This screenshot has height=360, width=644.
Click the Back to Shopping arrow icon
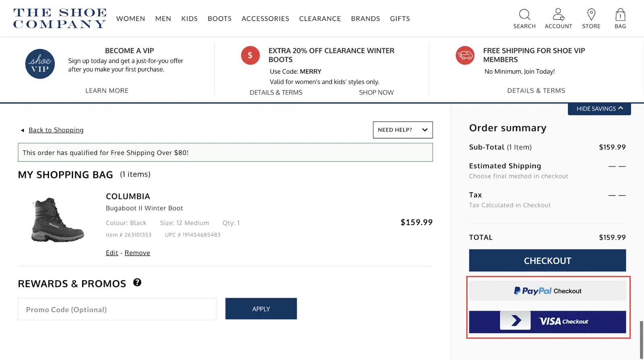tap(23, 130)
